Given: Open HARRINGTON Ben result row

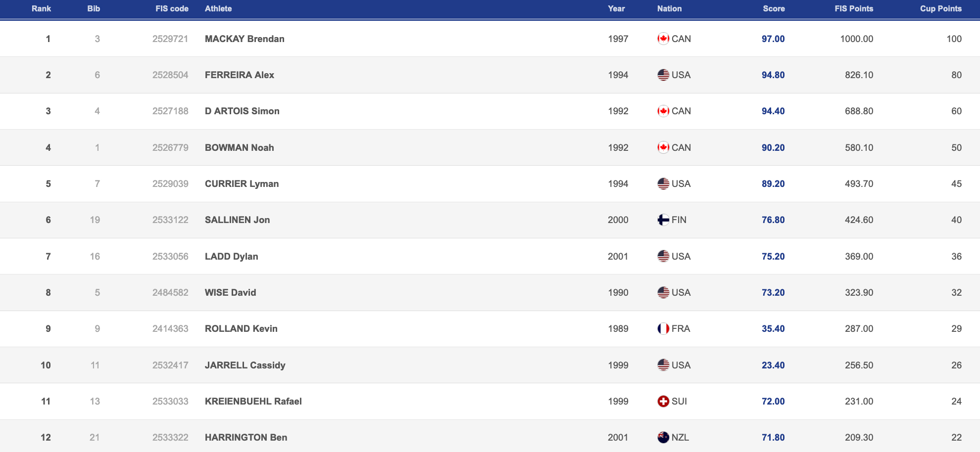Looking at the screenshot, I should coord(246,437).
